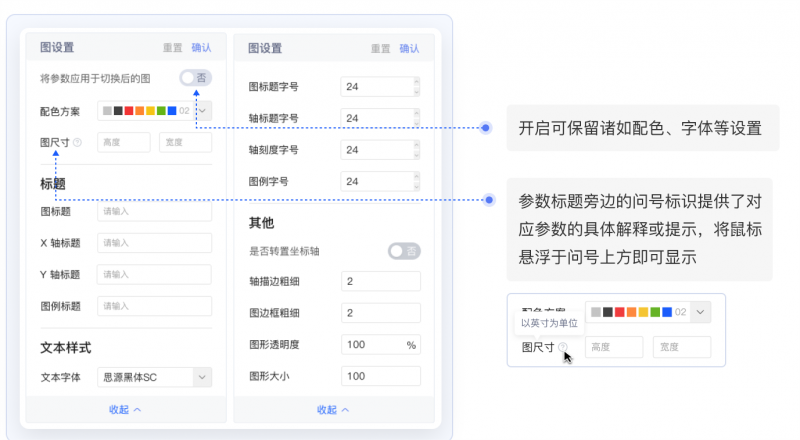Open the 配色方案 dropdown in left panel

[x=203, y=110]
